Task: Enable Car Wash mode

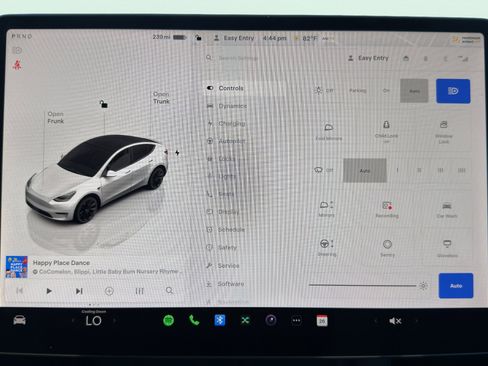Action: coord(447,210)
